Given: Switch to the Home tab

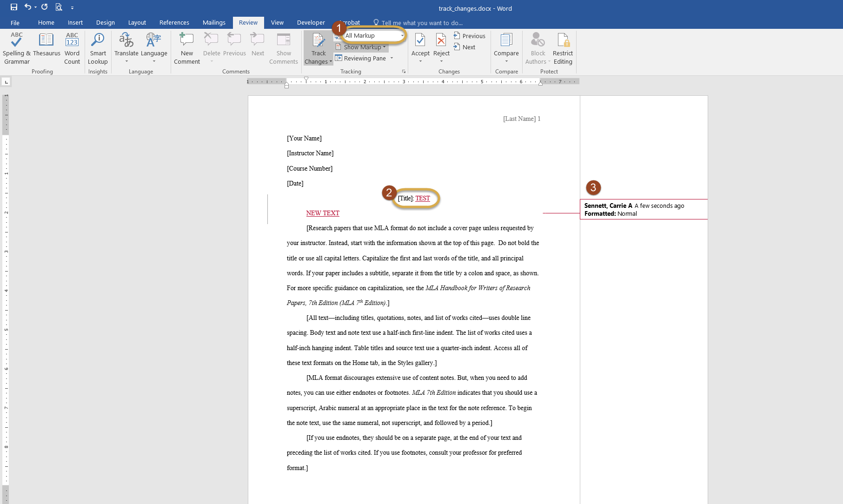Looking at the screenshot, I should (46, 22).
